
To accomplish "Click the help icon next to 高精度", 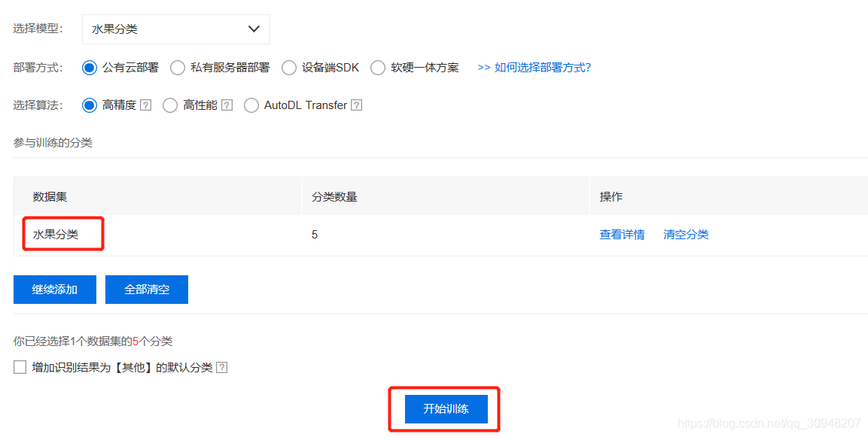I will point(146,105).
